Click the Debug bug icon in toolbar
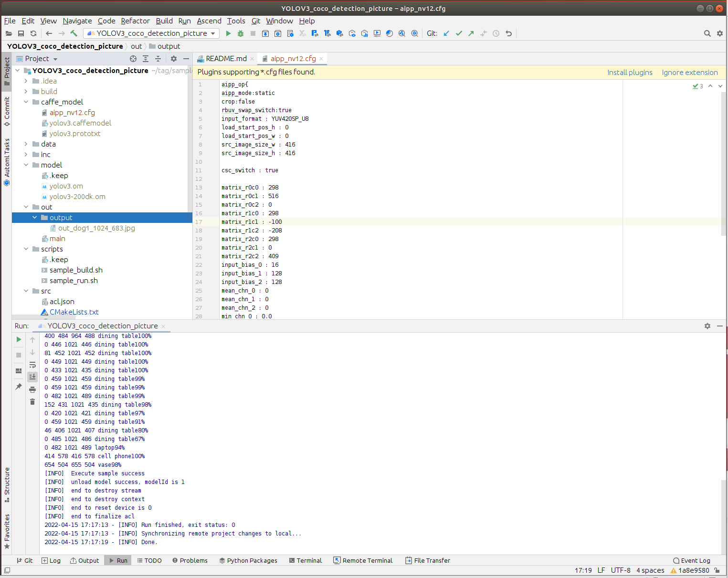Image resolution: width=728 pixels, height=578 pixels. tap(241, 33)
